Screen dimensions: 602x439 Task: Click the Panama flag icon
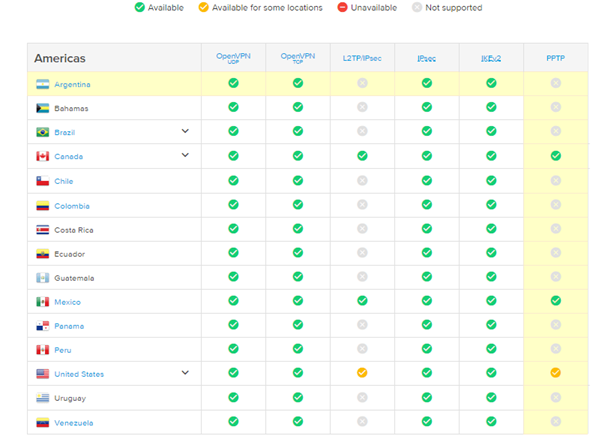(43, 326)
